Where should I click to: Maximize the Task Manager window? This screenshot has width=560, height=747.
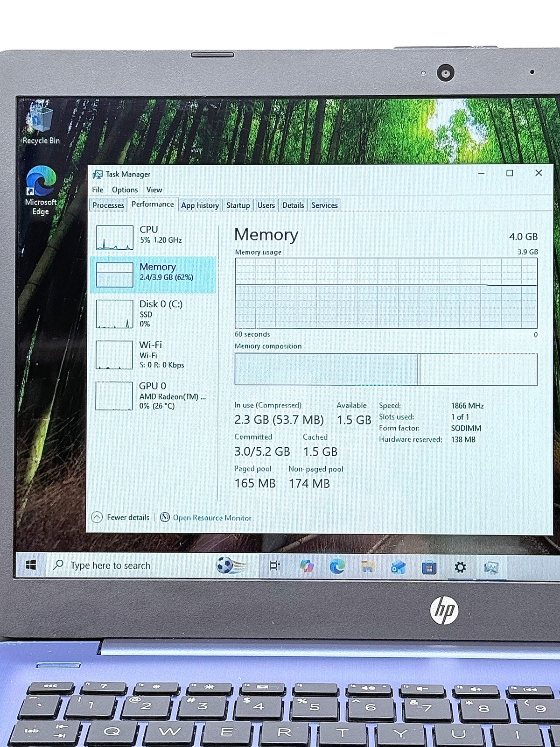510,173
